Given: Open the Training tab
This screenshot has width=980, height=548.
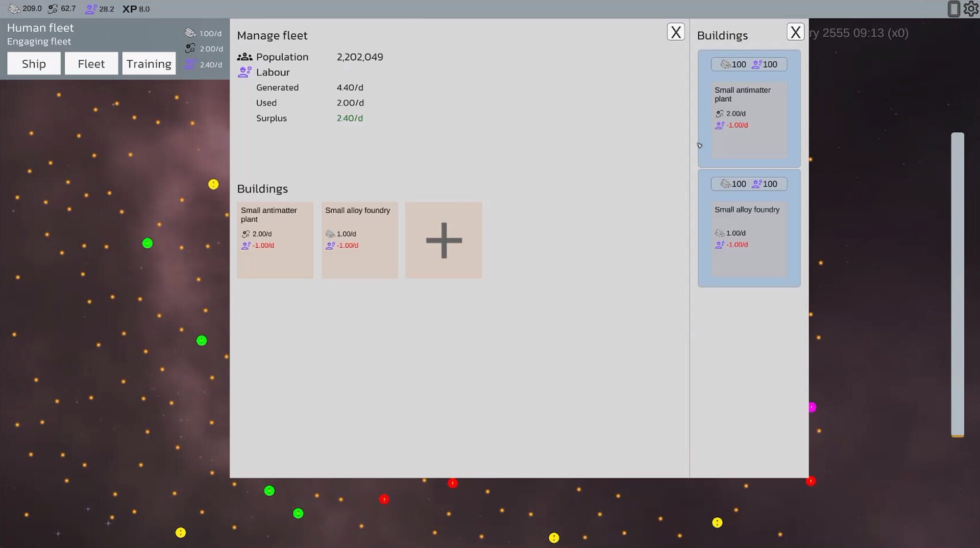Looking at the screenshot, I should 149,63.
